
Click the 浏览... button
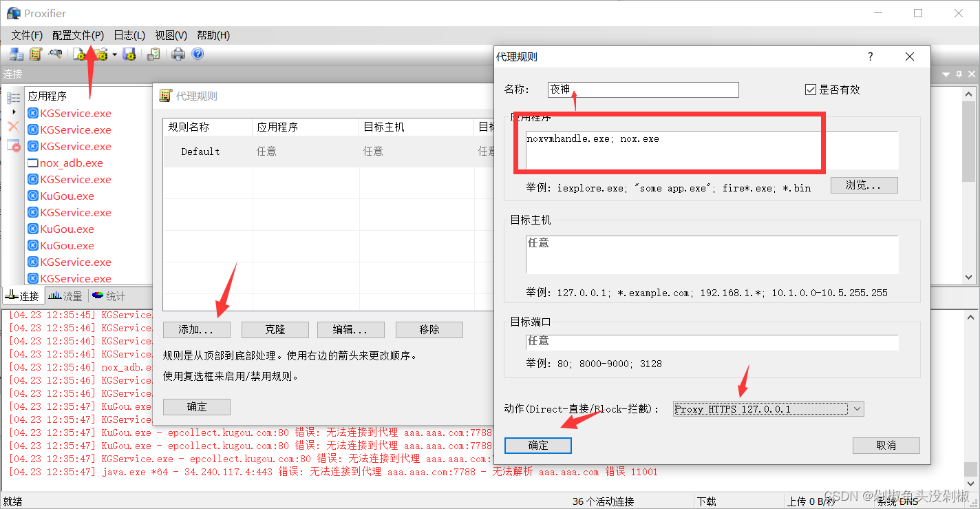(864, 185)
